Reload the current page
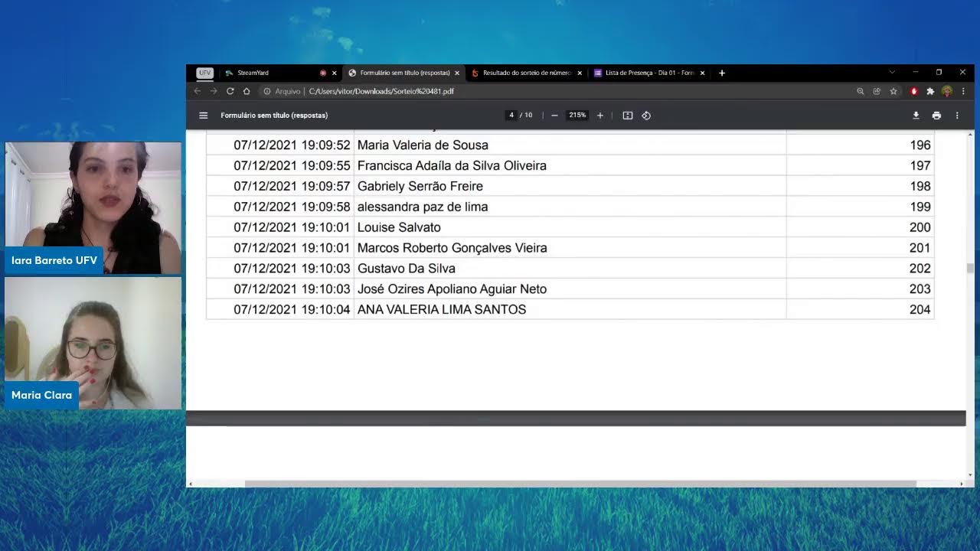980x551 pixels. pyautogui.click(x=230, y=91)
